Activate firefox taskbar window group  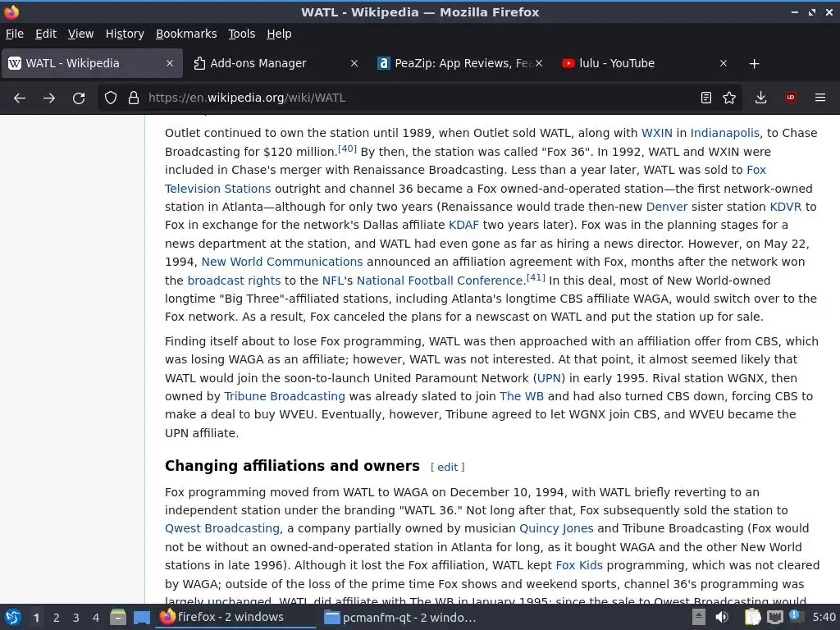(235, 617)
